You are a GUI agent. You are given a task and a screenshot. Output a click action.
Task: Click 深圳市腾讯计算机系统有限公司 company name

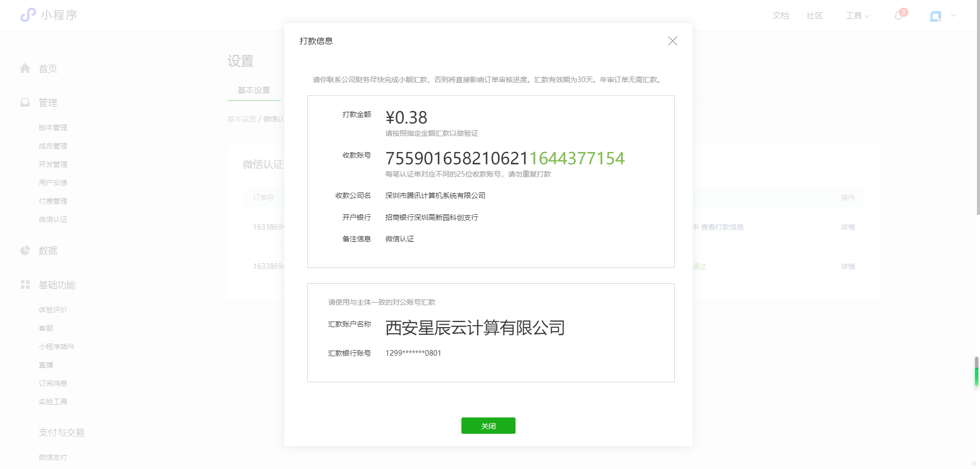point(435,195)
